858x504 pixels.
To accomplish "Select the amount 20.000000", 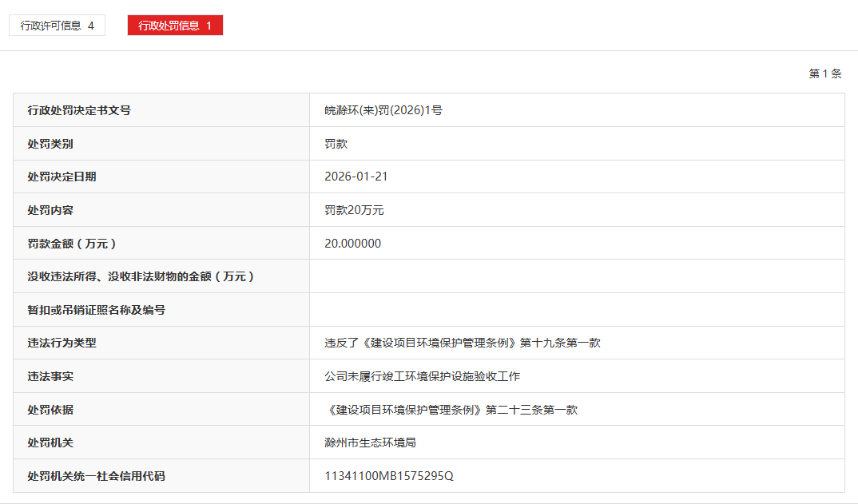I will click(x=352, y=244).
